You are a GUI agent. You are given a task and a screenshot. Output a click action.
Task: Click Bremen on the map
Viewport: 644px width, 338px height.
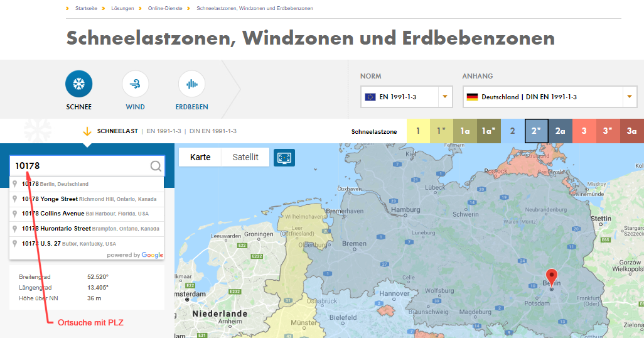click(354, 244)
